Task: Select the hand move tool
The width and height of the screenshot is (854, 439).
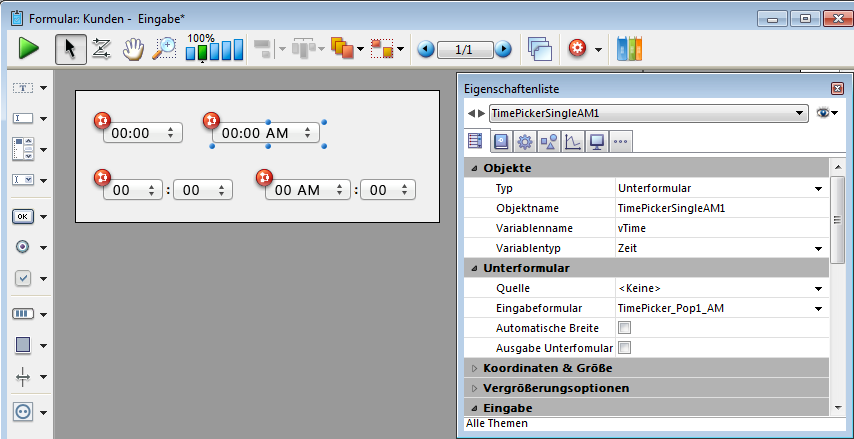Action: (133, 48)
